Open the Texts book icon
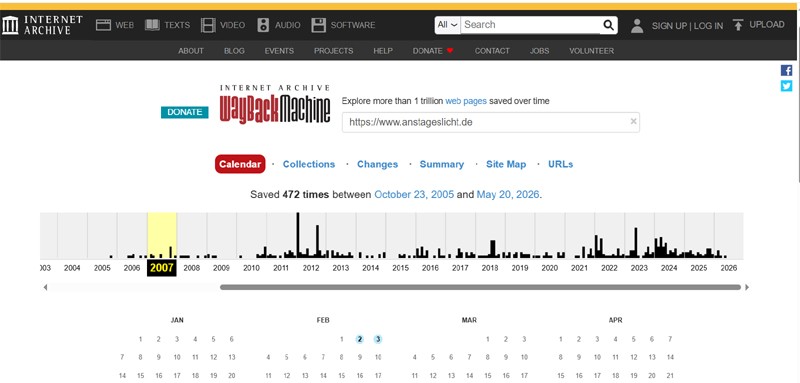This screenshot has height=383, width=800. (152, 25)
